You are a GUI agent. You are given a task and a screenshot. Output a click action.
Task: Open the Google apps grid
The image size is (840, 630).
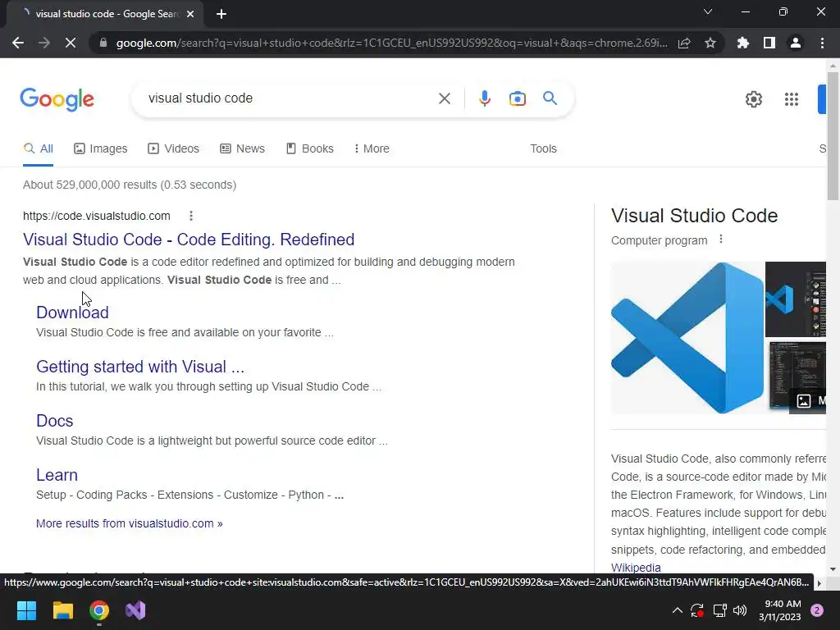pos(792,99)
